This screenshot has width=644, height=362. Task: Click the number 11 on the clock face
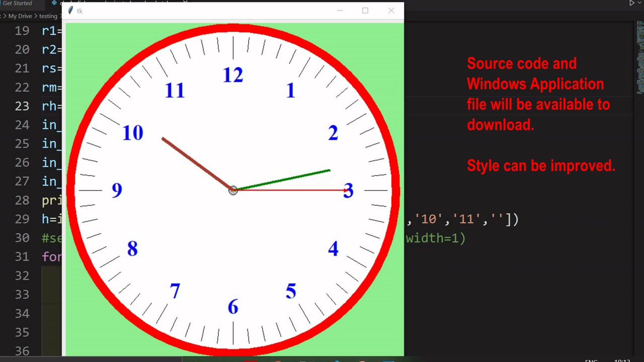pyautogui.click(x=175, y=91)
